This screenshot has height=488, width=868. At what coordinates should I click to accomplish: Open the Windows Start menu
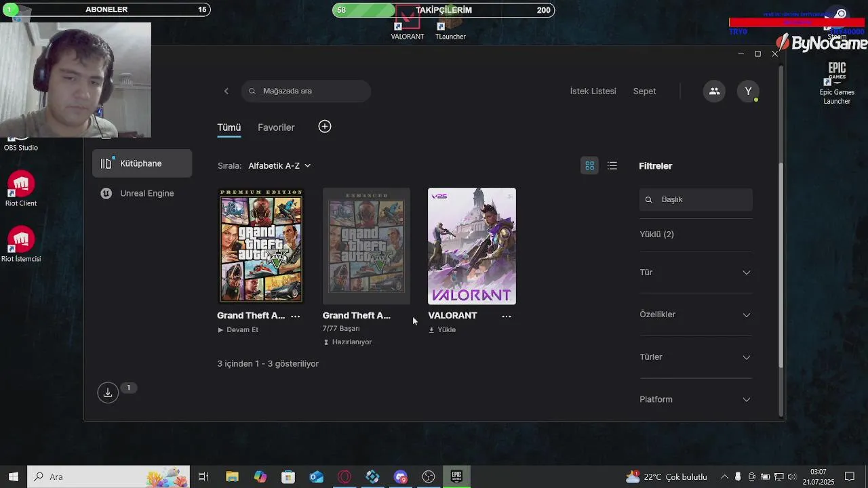[x=14, y=476]
